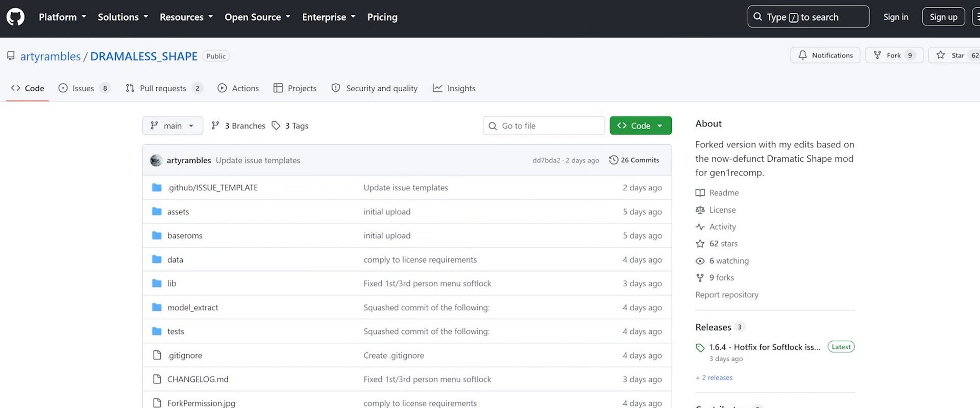Screen dimensions: 980x408
Task: Click the baseroms folder icon
Action: (x=157, y=236)
